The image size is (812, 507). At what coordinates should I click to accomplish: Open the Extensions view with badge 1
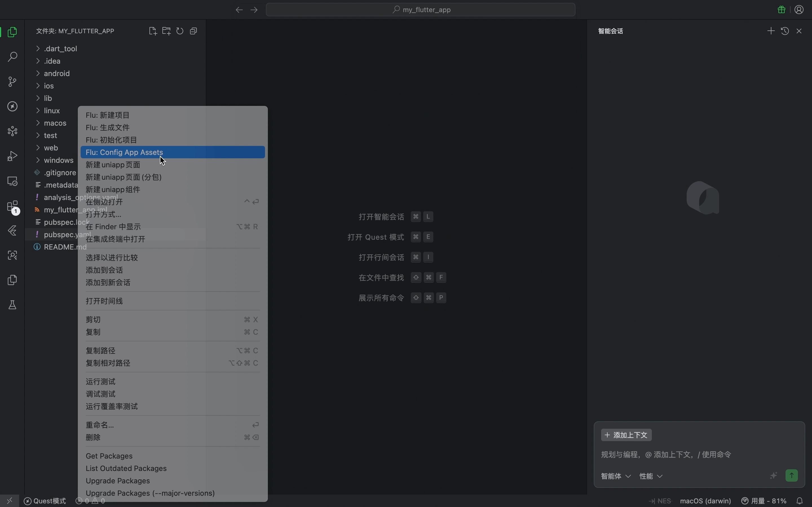pyautogui.click(x=12, y=206)
